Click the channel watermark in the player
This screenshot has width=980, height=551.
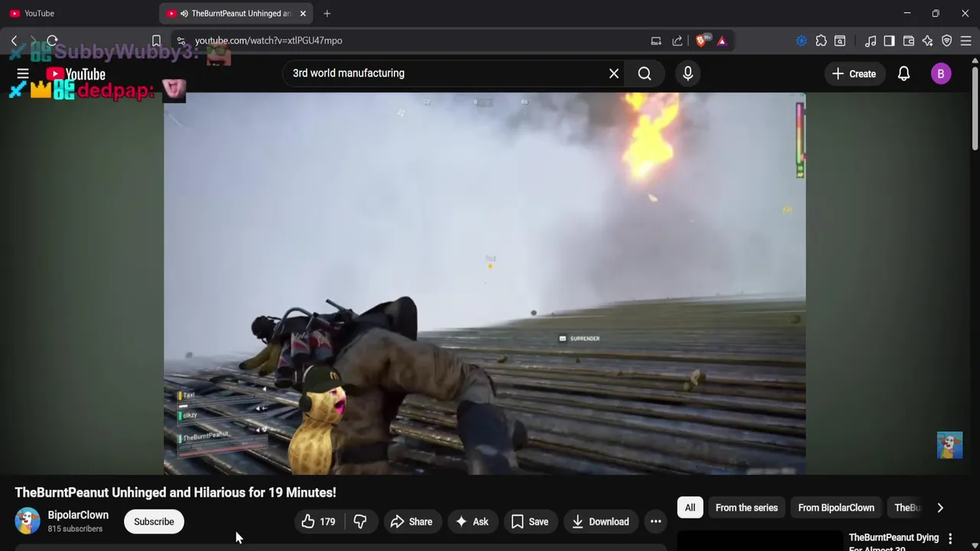(x=949, y=445)
